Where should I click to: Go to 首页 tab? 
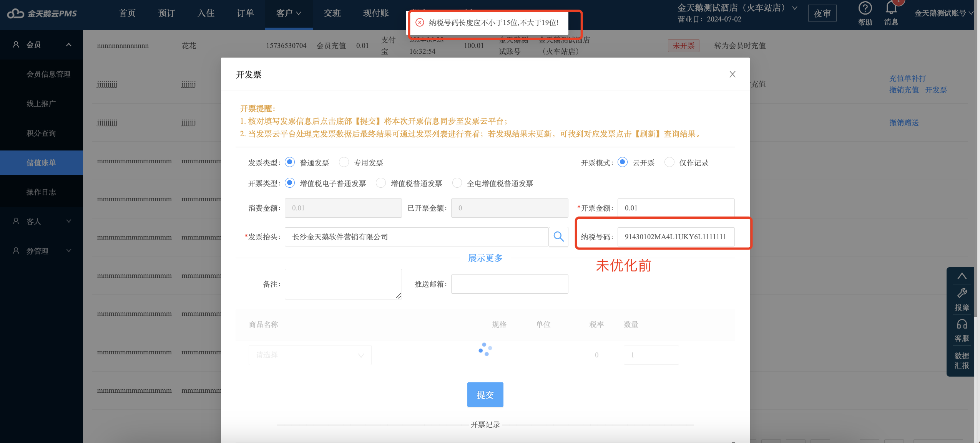(127, 13)
